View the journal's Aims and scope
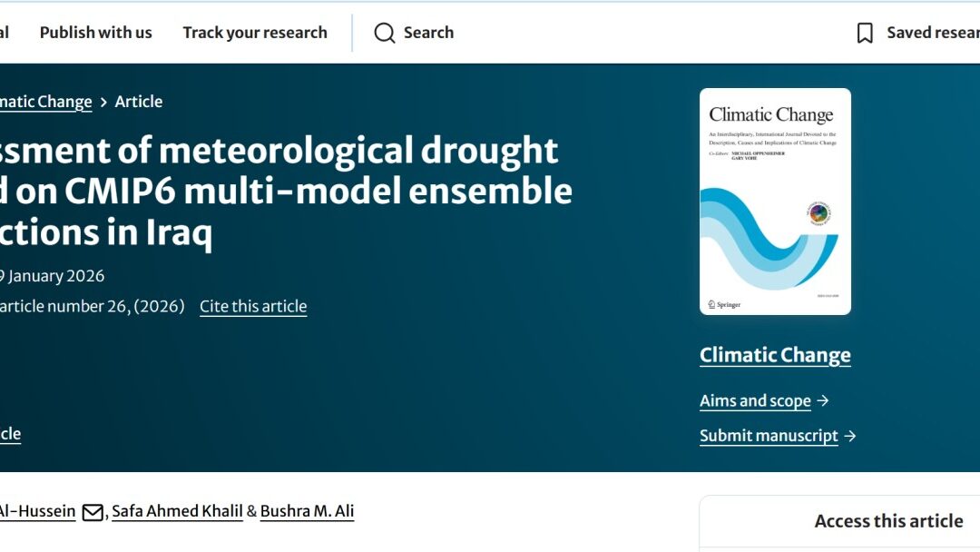Image resolution: width=980 pixels, height=552 pixels. tap(755, 400)
